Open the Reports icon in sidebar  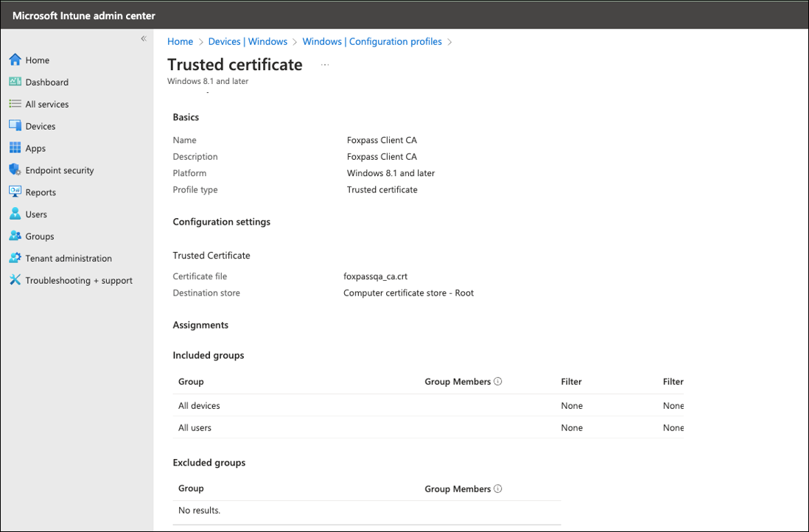[x=15, y=192]
